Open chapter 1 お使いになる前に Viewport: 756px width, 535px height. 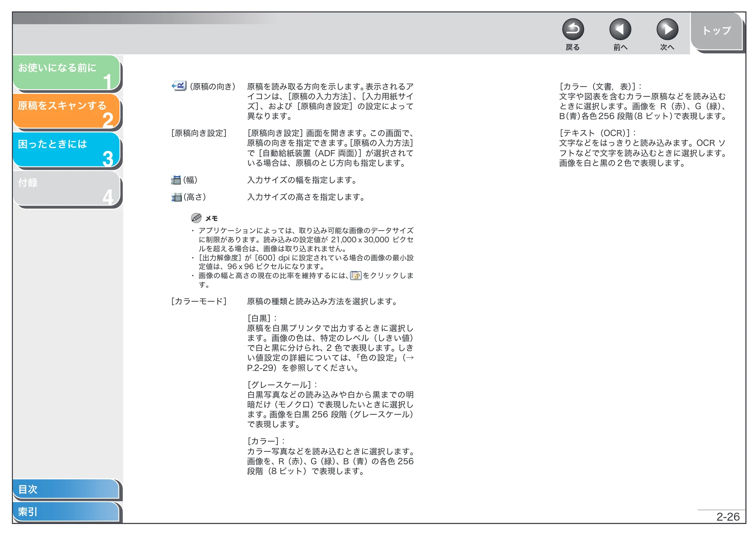pyautogui.click(x=67, y=73)
